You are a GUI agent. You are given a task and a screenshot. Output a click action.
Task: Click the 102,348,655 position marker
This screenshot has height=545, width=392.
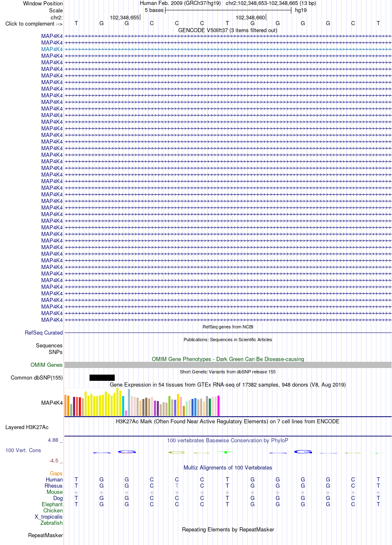(x=125, y=17)
